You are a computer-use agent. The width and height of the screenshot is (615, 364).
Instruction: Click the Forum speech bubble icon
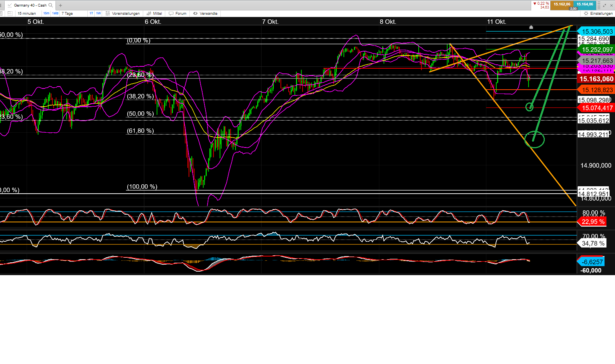(171, 14)
